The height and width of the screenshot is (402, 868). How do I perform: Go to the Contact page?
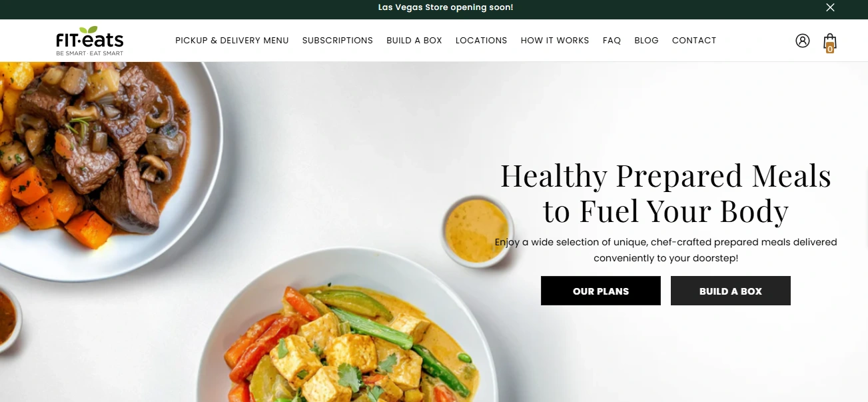(x=694, y=41)
